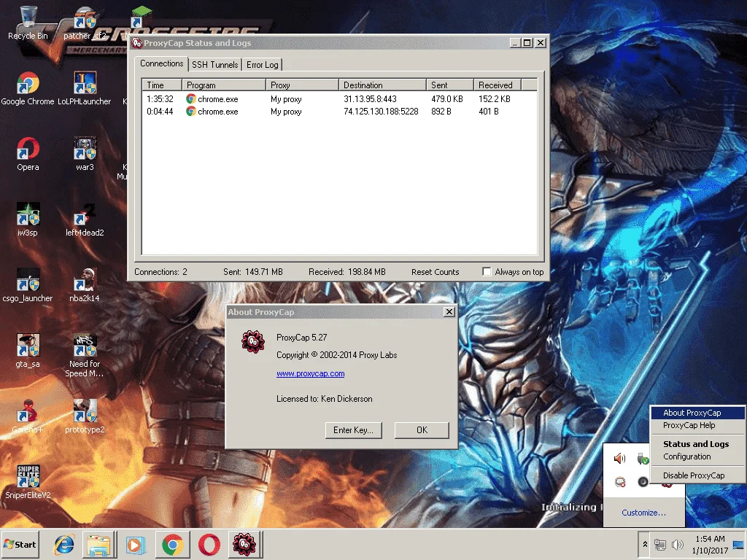Open Recycle Bin desktop icon
This screenshot has height=560, width=747.
click(x=28, y=23)
